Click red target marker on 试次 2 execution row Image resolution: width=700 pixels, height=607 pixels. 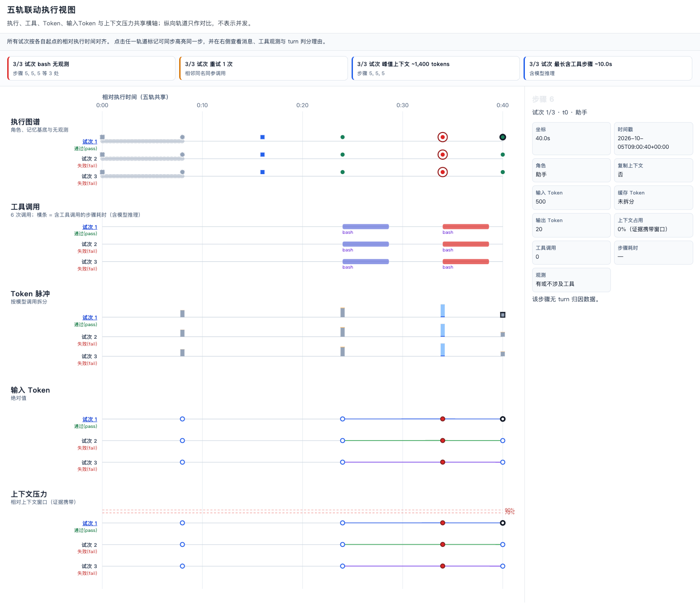(443, 155)
